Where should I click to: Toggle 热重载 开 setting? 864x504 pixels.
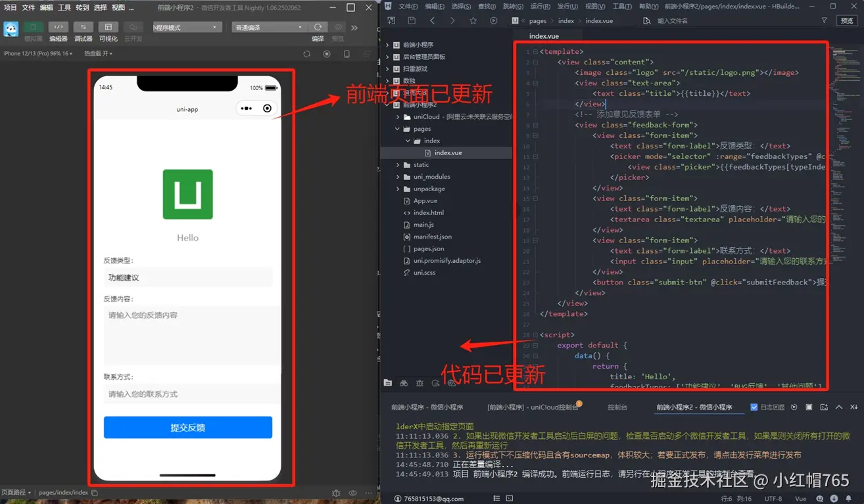pos(98,54)
